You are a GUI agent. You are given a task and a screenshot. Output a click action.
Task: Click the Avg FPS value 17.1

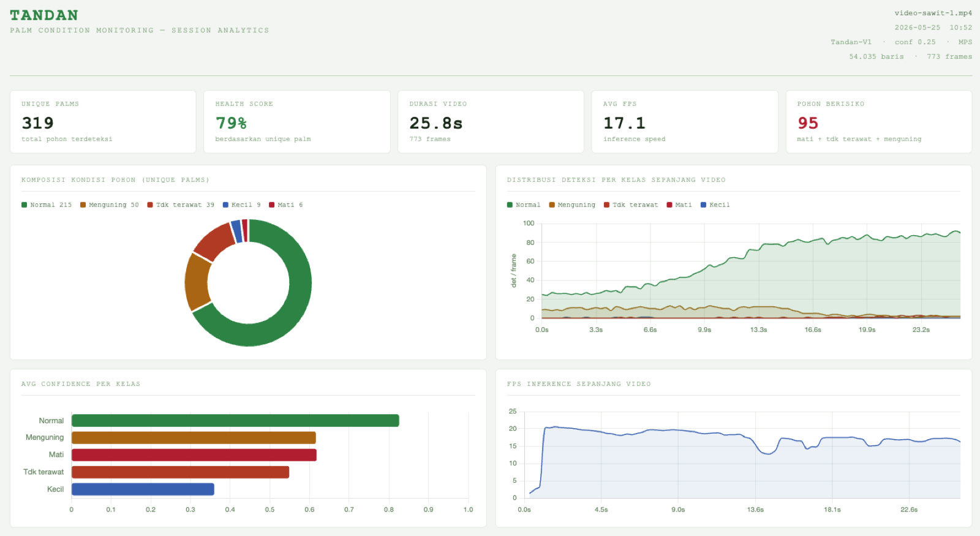(x=624, y=123)
